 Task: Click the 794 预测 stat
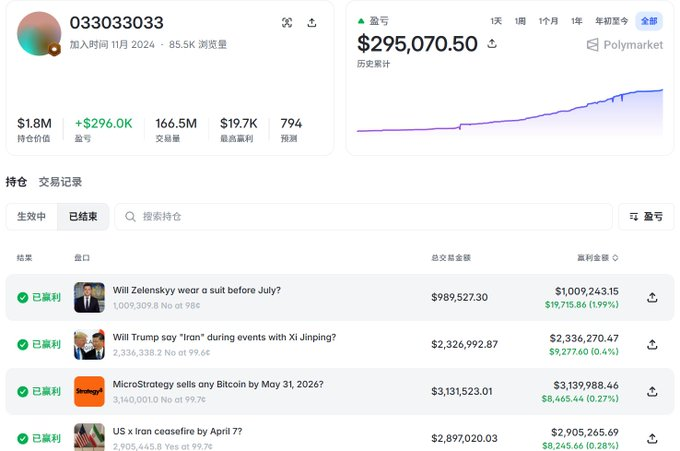(x=291, y=129)
